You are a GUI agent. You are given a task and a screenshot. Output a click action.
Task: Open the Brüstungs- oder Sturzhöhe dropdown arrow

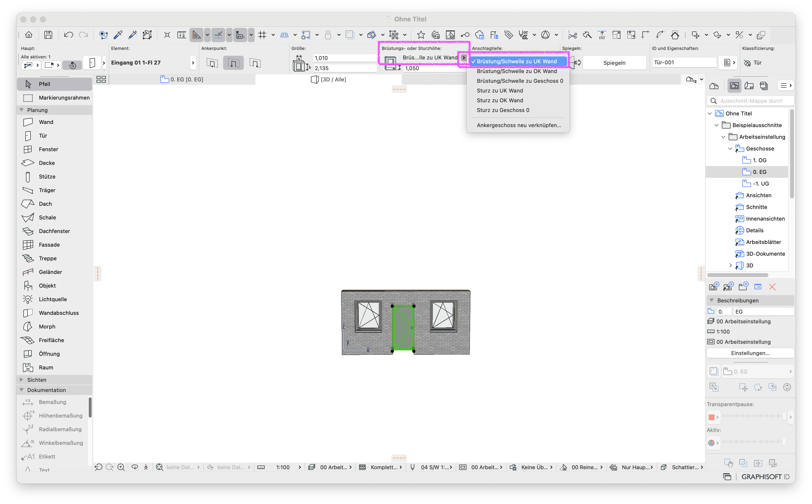click(463, 58)
